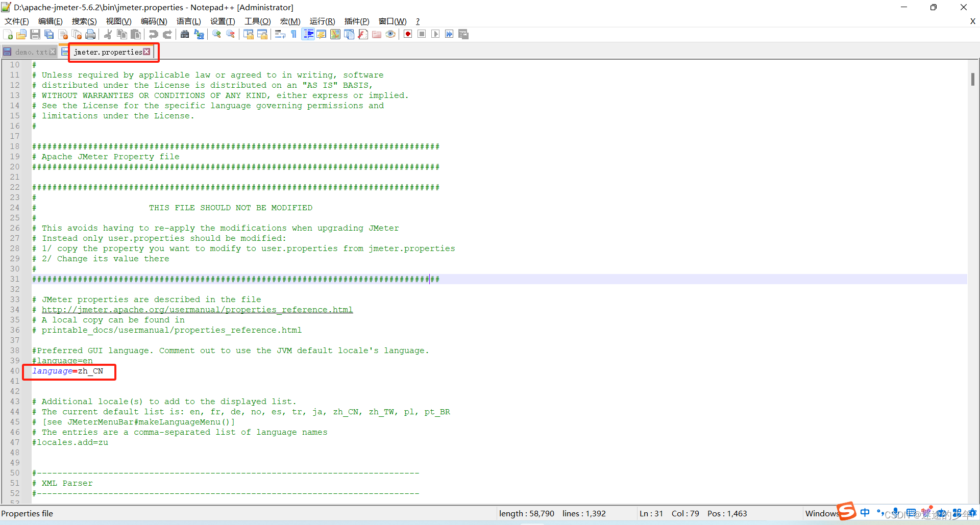Paste clipboard using toolbar Paste icon
The image size is (980, 525).
coord(136,34)
